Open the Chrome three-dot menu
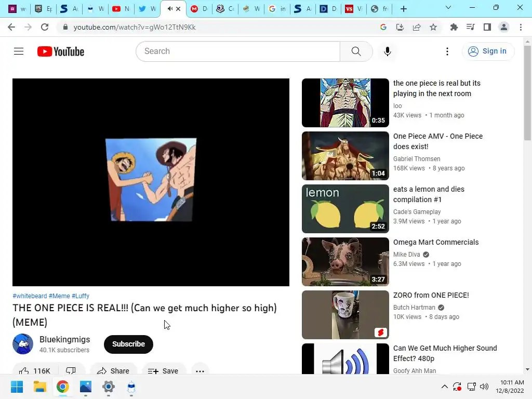 521,27
